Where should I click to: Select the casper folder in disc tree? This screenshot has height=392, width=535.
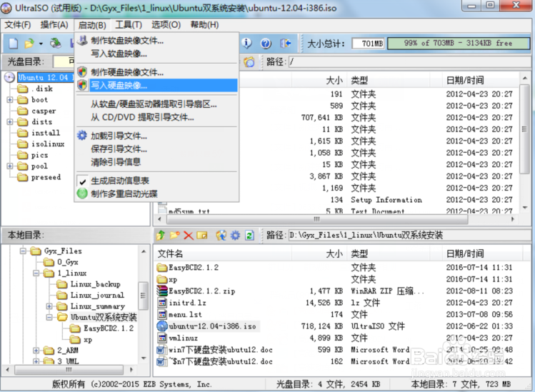click(x=37, y=111)
